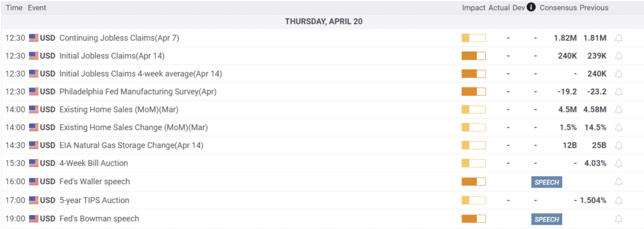Expand the Philadelphia Fed Manufacturing Survey row

[322, 92]
